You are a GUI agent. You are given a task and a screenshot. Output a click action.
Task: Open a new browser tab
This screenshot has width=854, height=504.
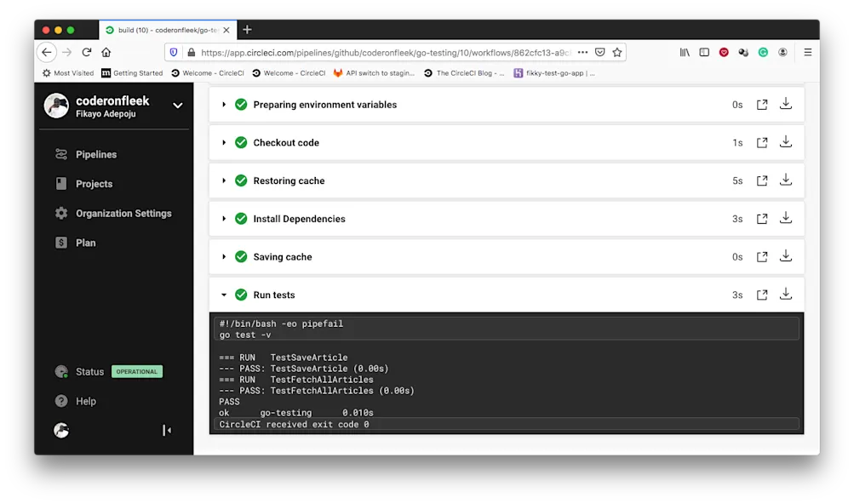click(247, 30)
